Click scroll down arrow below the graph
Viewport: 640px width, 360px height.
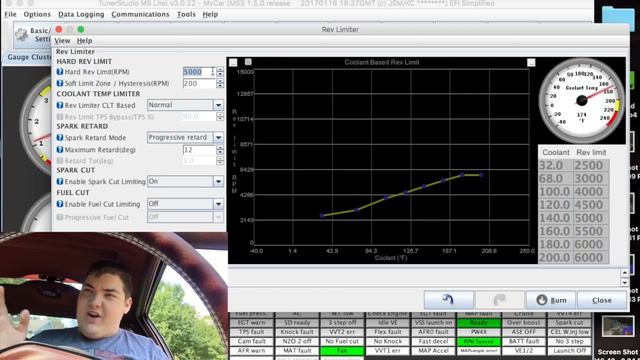(624, 282)
